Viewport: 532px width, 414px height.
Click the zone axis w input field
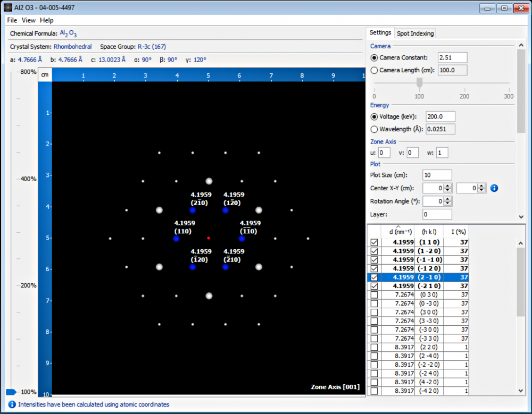coord(442,153)
